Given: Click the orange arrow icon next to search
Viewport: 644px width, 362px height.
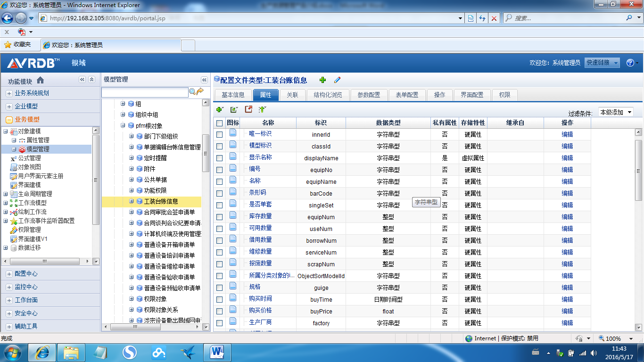Looking at the screenshot, I should pyautogui.click(x=200, y=91).
